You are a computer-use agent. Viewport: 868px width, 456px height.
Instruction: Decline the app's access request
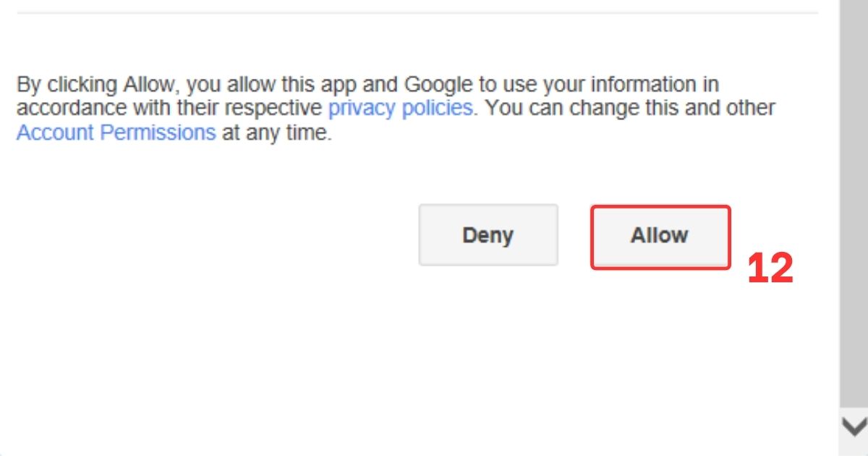[488, 235]
